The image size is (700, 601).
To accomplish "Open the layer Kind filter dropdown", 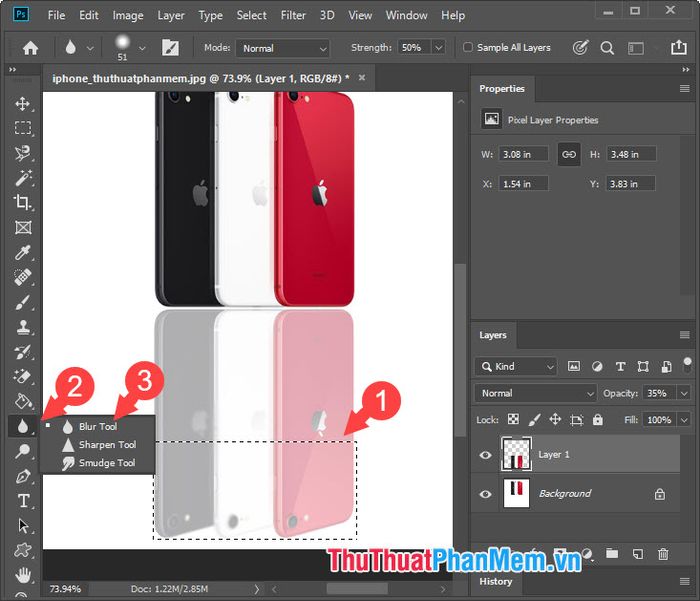I will click(x=516, y=367).
